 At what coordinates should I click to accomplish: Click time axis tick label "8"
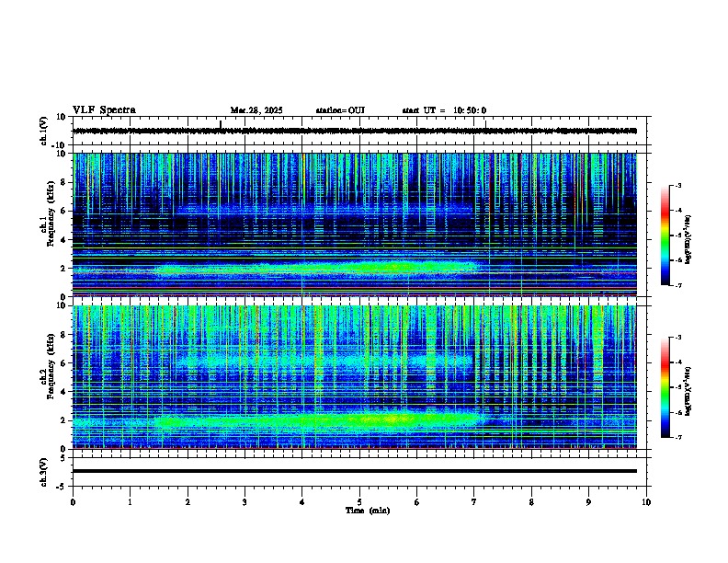pos(531,502)
